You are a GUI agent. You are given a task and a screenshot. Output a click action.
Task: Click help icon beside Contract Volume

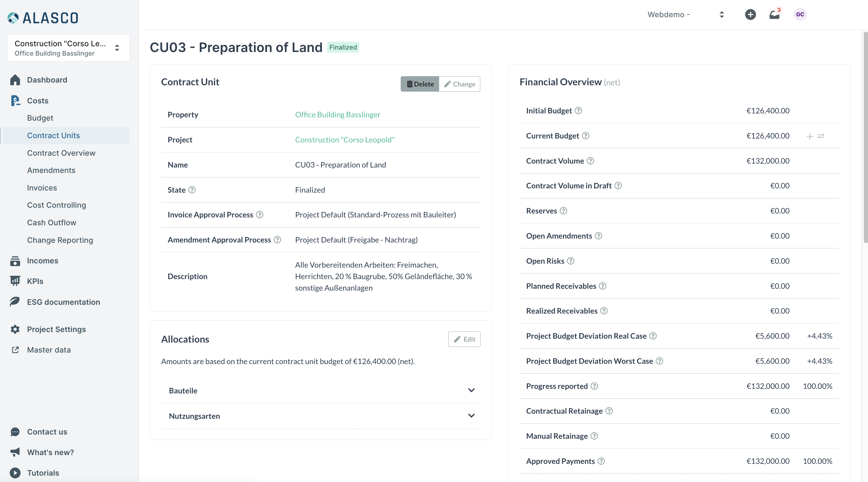[591, 161]
